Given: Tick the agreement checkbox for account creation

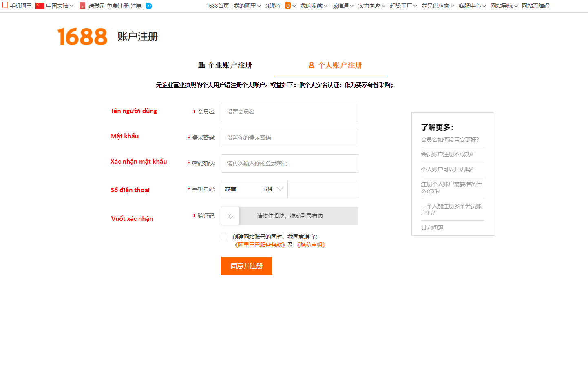Looking at the screenshot, I should [x=225, y=236].
